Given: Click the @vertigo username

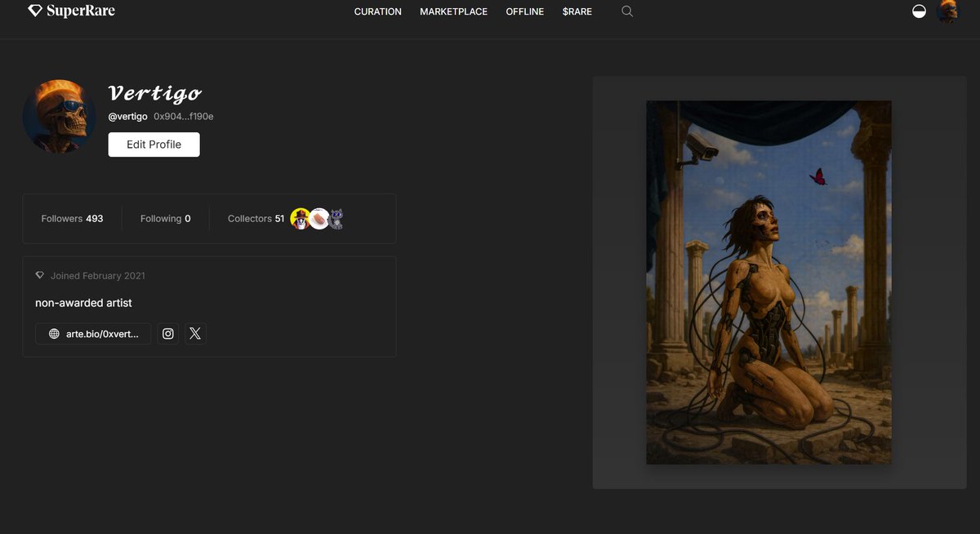Looking at the screenshot, I should pyautogui.click(x=128, y=117).
